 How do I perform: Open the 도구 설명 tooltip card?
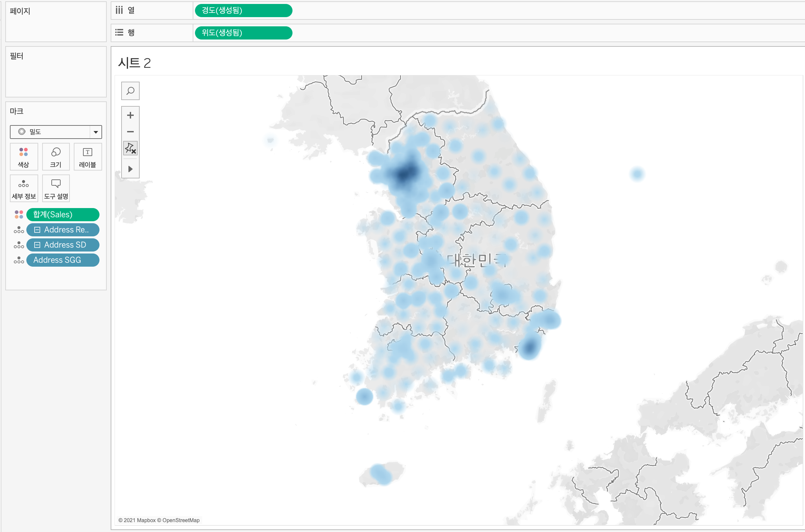(x=56, y=188)
